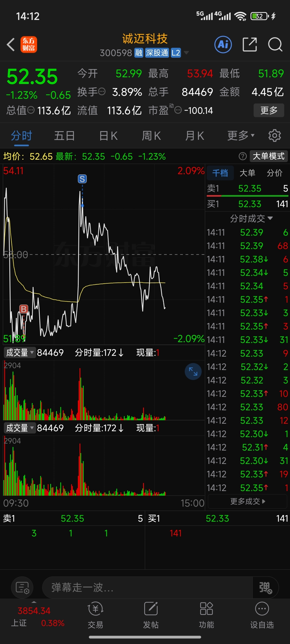Tap the 金额 4.45亿 value

pos(267,92)
